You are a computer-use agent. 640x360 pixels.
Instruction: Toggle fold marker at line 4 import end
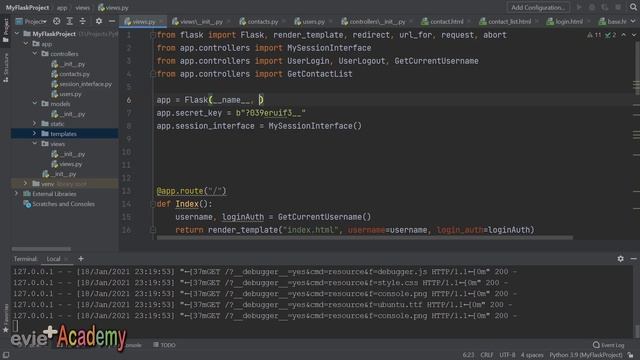pos(153,74)
